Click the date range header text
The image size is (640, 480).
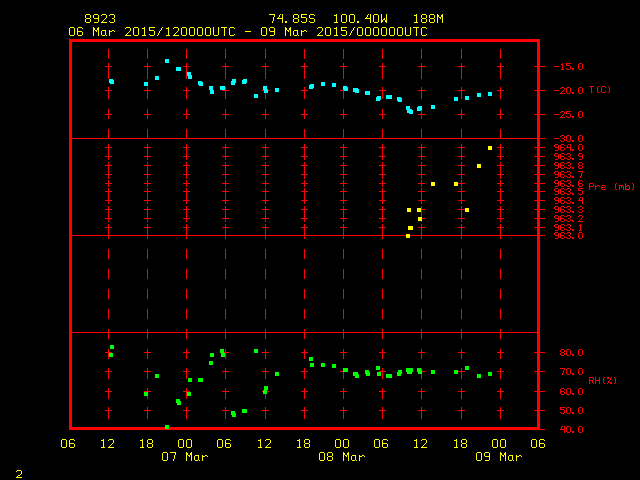pos(247,32)
